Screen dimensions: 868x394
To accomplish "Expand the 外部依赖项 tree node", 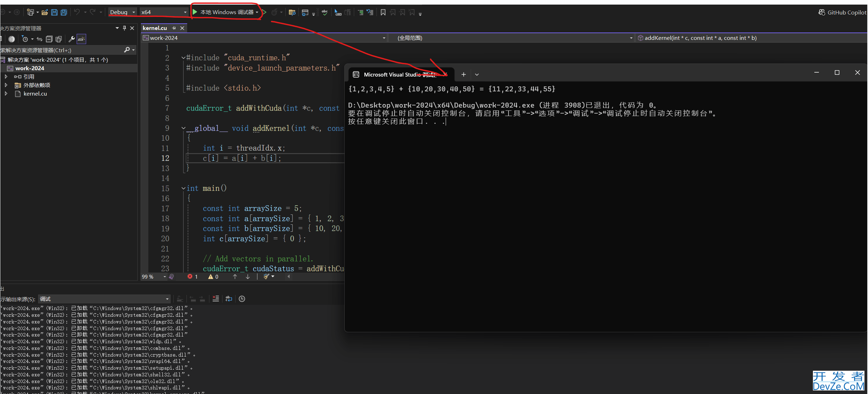I will pos(6,85).
